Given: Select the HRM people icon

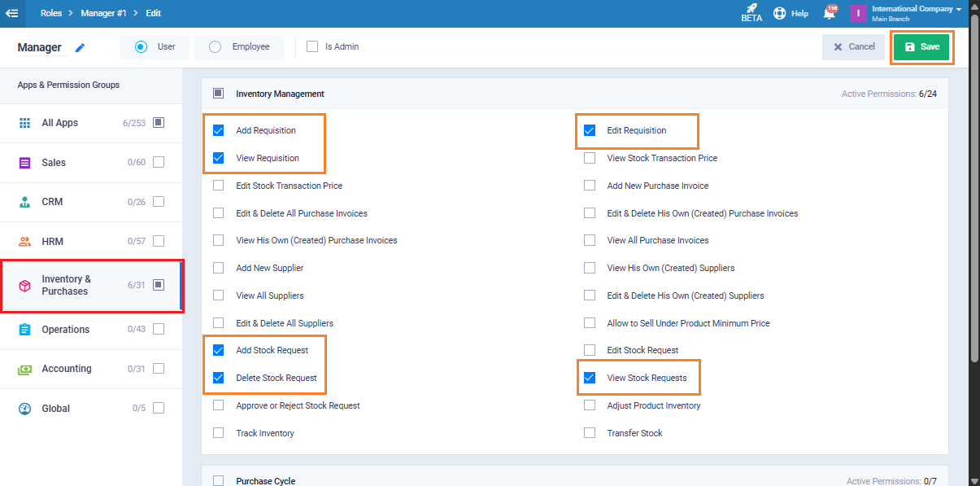Looking at the screenshot, I should [x=24, y=242].
